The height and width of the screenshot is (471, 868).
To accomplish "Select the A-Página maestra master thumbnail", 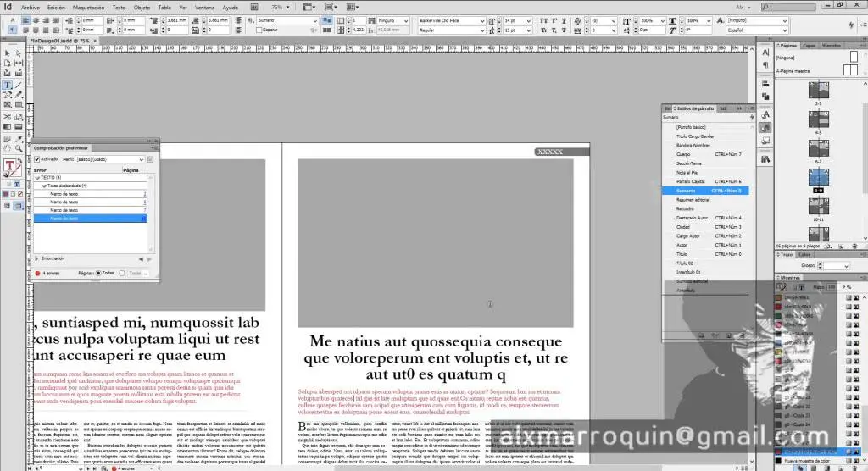I will click(x=849, y=69).
